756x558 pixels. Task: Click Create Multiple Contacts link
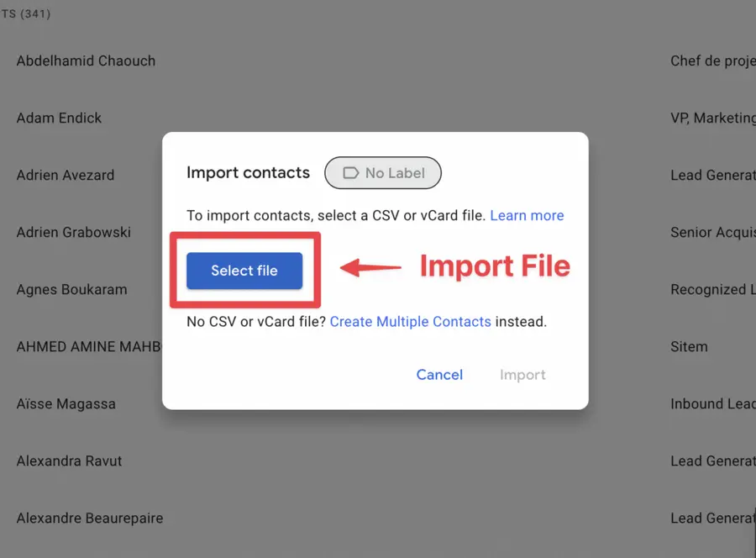click(x=410, y=321)
